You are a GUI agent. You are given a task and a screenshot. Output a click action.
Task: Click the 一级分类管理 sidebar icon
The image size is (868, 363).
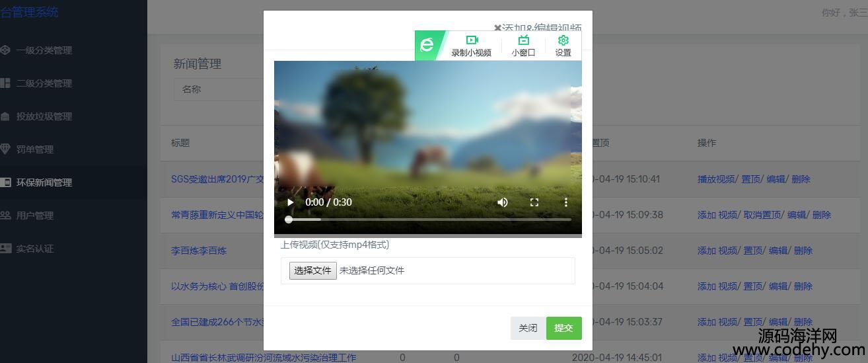(5, 50)
